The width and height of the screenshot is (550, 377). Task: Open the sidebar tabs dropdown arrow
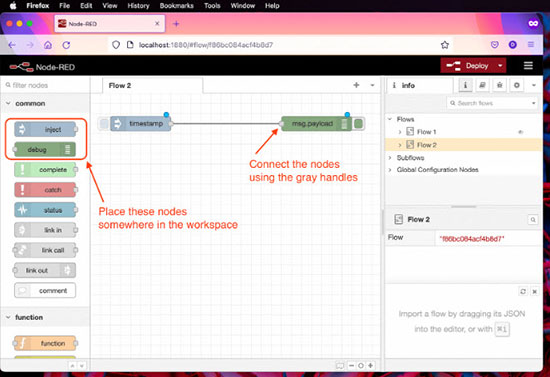534,85
